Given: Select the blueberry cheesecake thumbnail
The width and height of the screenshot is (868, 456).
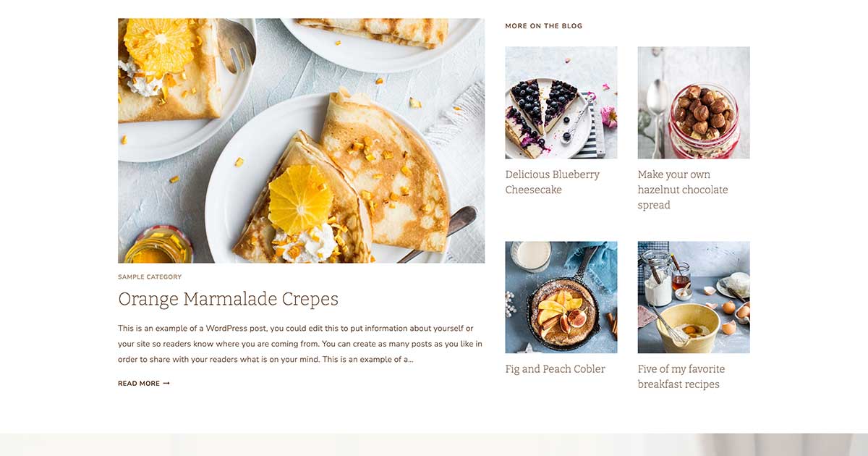Looking at the screenshot, I should (x=561, y=103).
